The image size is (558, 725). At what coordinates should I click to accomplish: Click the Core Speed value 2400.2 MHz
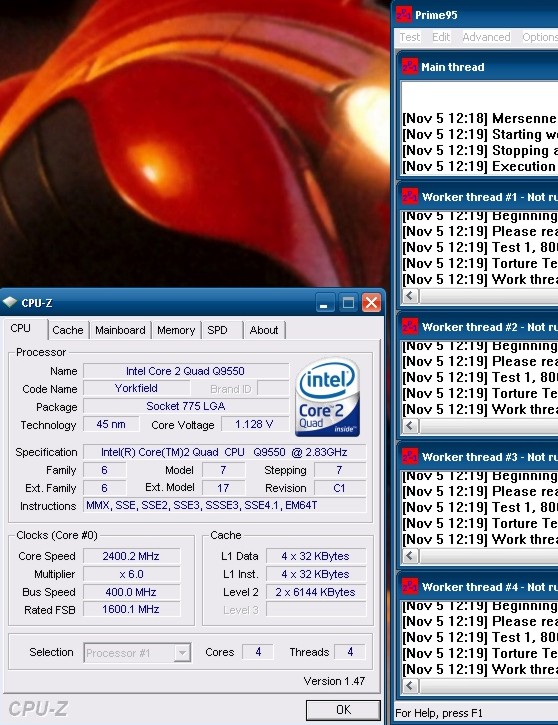point(131,556)
